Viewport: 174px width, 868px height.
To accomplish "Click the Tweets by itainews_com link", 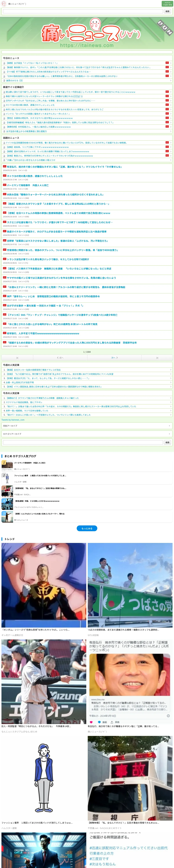I will pos(13,420).
